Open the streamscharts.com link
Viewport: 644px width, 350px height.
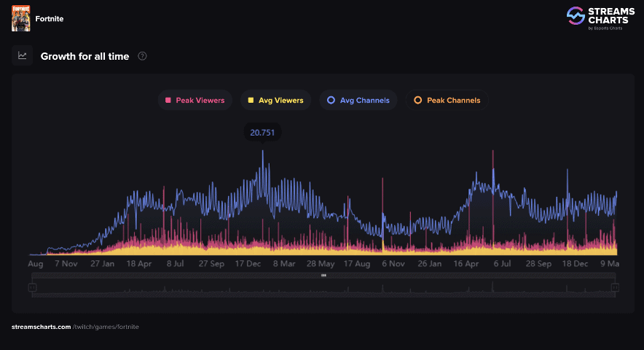[41, 327]
